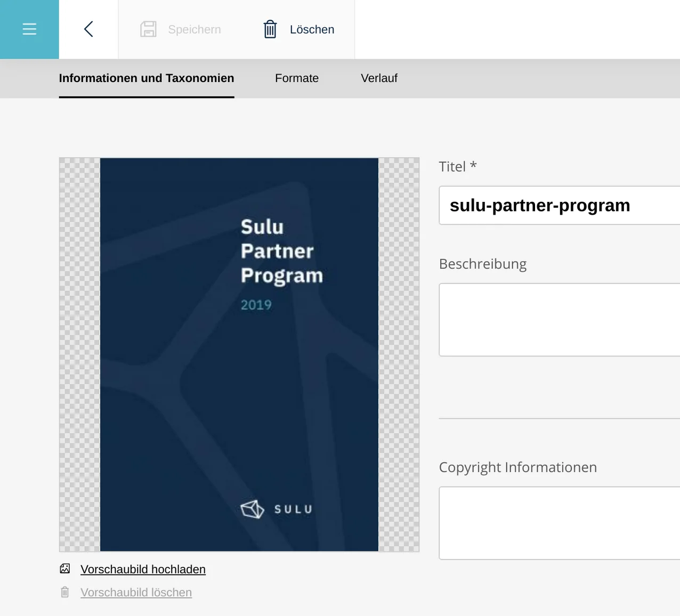Click the small trash icon beside Vorschaubild löschen
Viewport: 680px width, 616px height.
click(x=65, y=592)
